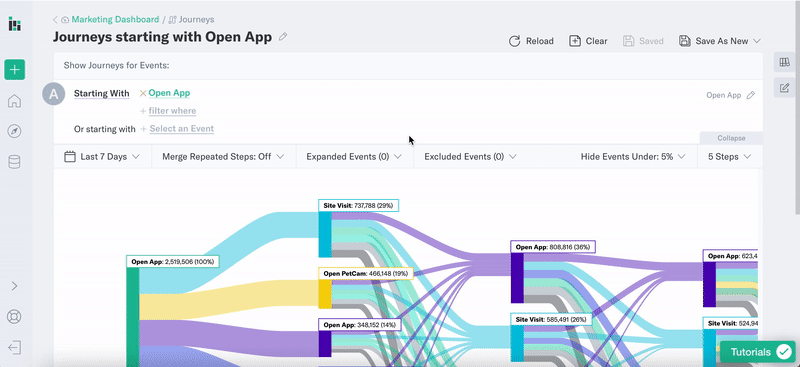Click the lifebuoy help icon
Screen dimensions: 800x367
pos(14,316)
